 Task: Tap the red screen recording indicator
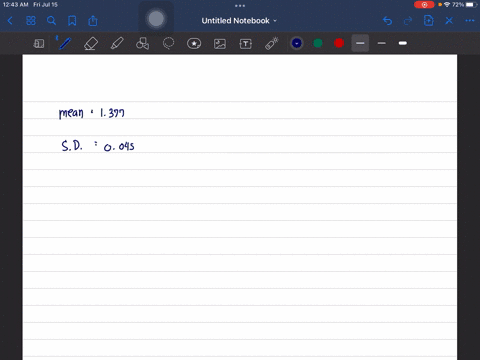point(424,5)
